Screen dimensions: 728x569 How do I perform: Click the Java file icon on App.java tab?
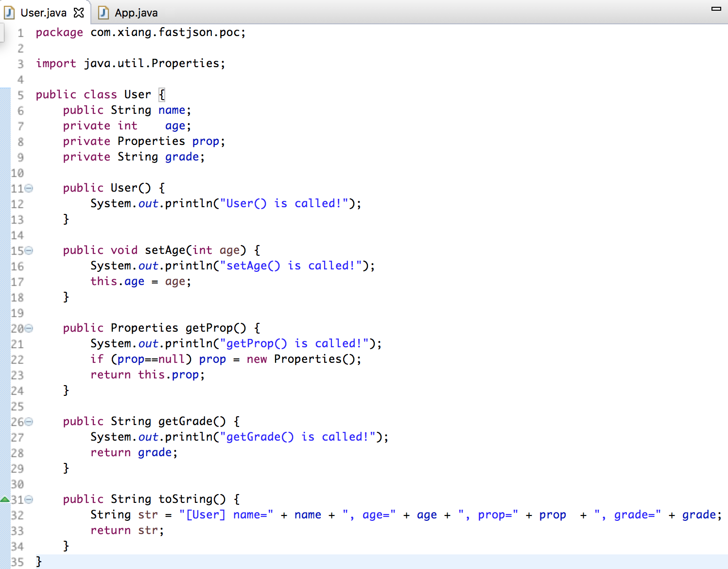103,13
